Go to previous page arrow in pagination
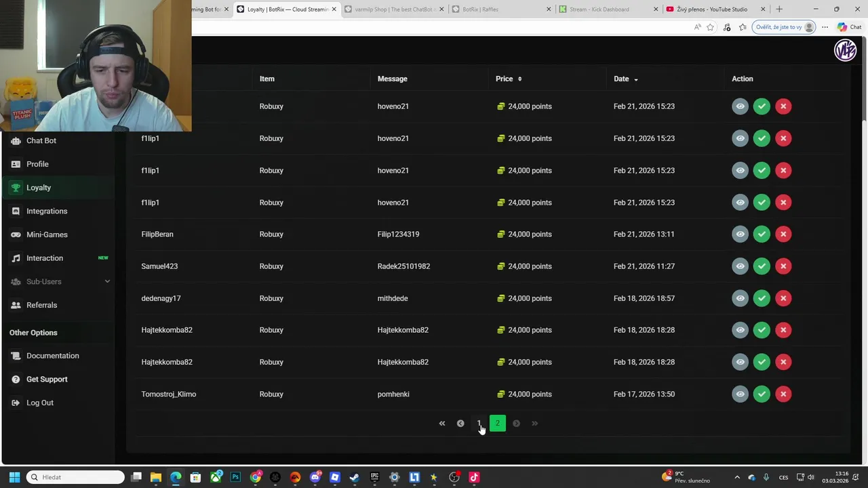The height and width of the screenshot is (488, 868). (x=460, y=424)
